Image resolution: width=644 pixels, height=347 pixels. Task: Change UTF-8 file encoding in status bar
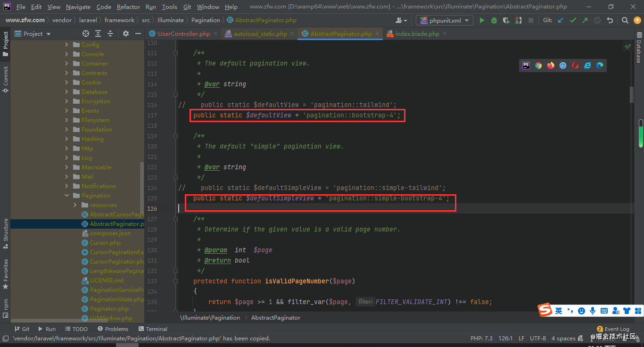tap(537, 339)
